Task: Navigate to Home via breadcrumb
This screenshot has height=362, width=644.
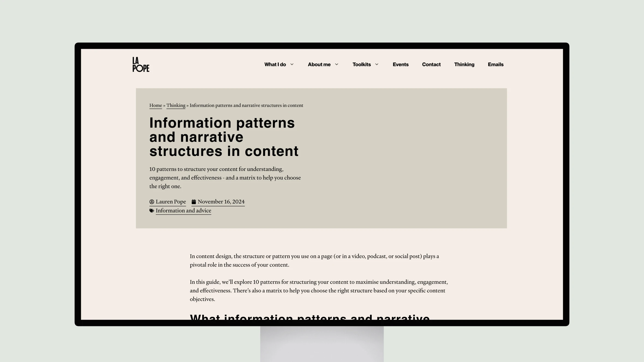Action: [x=156, y=105]
